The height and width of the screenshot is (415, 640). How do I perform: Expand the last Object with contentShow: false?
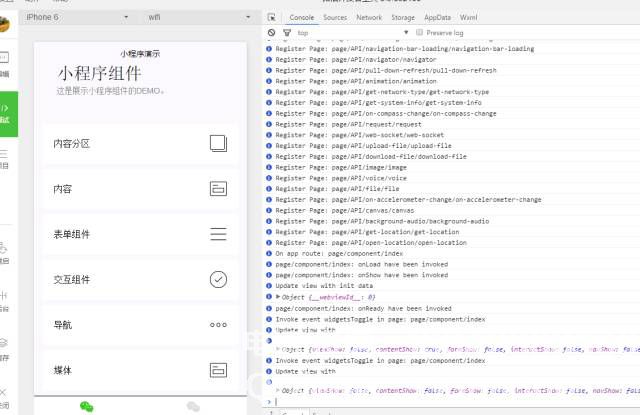pos(278,390)
